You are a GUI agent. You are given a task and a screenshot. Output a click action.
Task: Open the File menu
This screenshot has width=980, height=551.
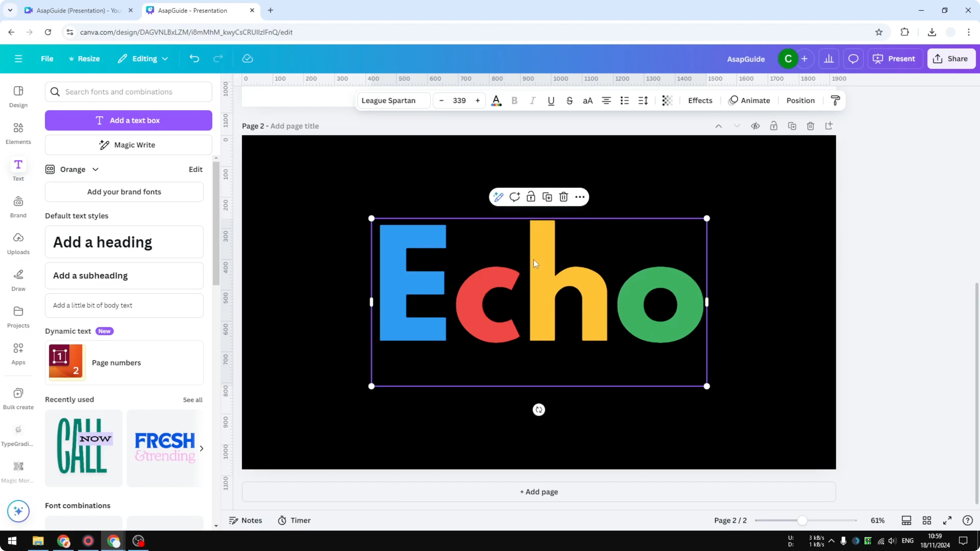point(47,59)
